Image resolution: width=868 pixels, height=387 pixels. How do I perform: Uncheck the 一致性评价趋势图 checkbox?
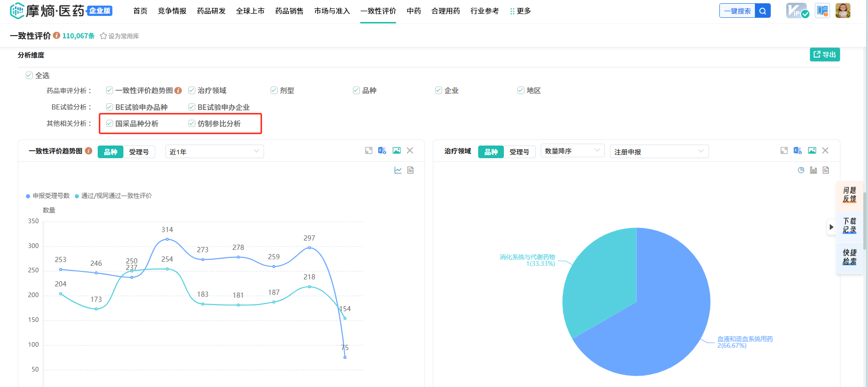pyautogui.click(x=109, y=90)
